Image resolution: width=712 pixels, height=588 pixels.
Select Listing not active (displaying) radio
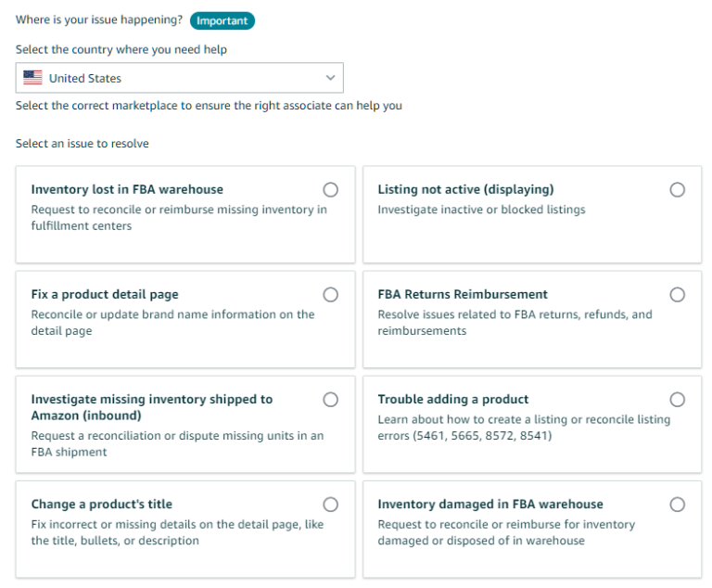(x=677, y=189)
